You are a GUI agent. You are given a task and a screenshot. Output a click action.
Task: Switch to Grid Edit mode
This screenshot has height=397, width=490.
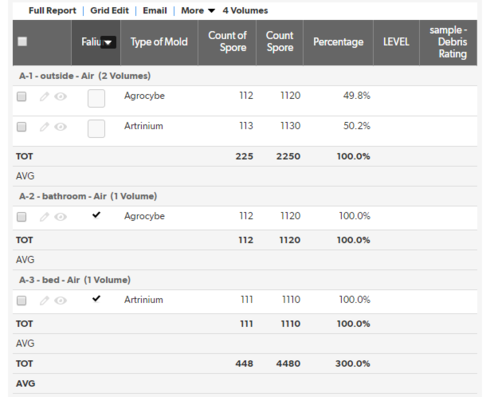(x=109, y=11)
